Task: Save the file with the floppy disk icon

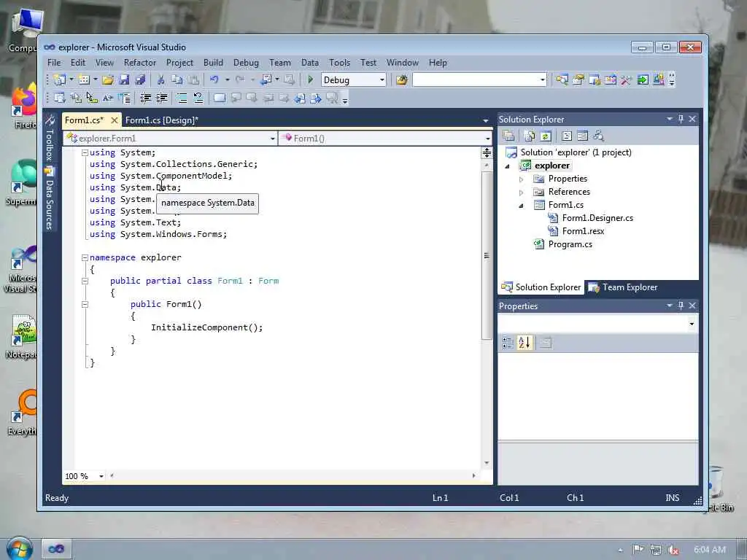Action: pos(124,80)
